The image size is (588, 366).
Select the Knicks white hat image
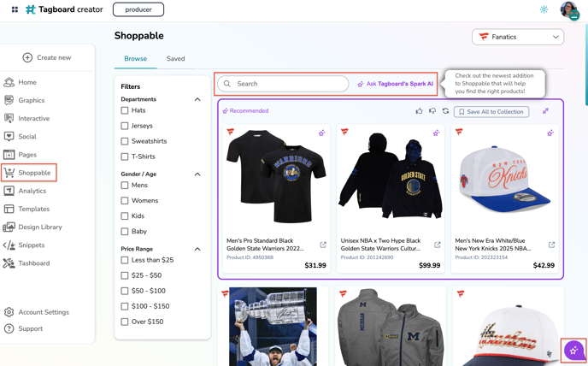click(x=505, y=180)
